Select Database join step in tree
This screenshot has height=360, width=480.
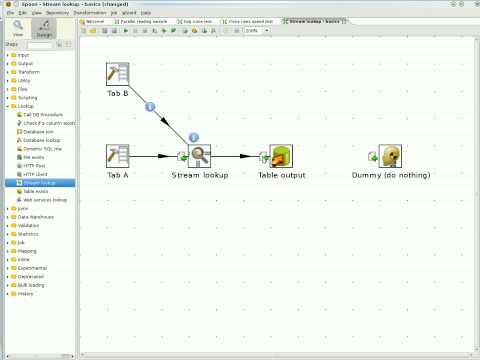click(35, 132)
